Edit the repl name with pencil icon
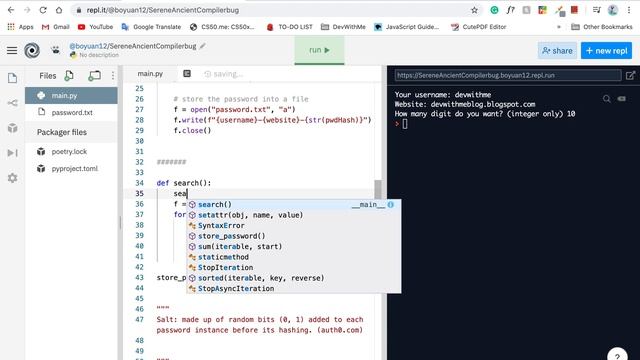This screenshot has width=640, height=360. point(202,46)
